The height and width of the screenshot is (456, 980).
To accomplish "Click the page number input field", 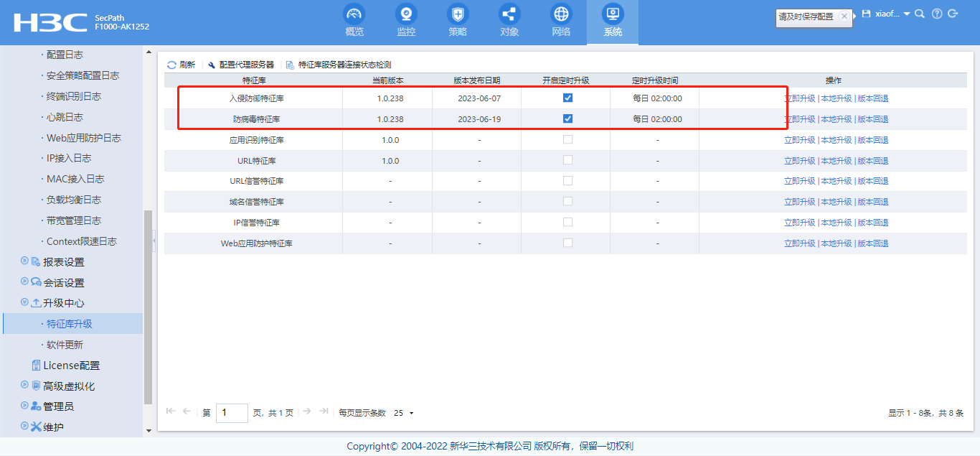I will tap(232, 413).
